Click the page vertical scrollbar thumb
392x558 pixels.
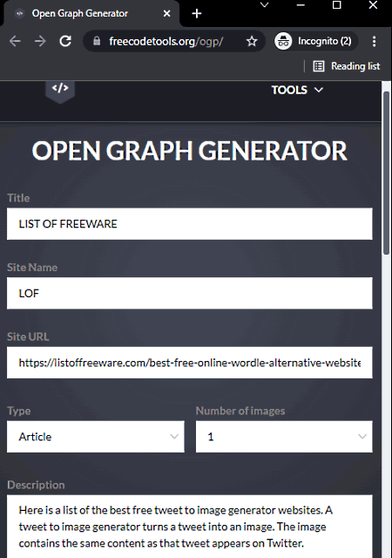click(x=386, y=173)
